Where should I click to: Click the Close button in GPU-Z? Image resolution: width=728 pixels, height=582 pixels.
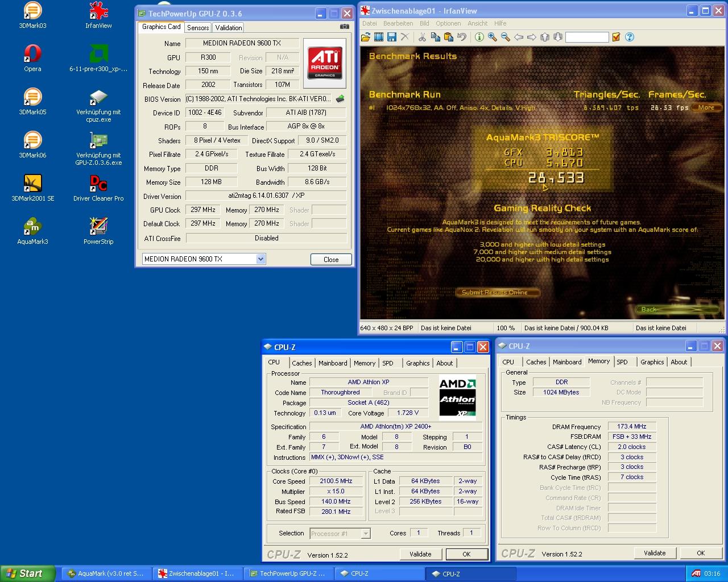(331, 259)
